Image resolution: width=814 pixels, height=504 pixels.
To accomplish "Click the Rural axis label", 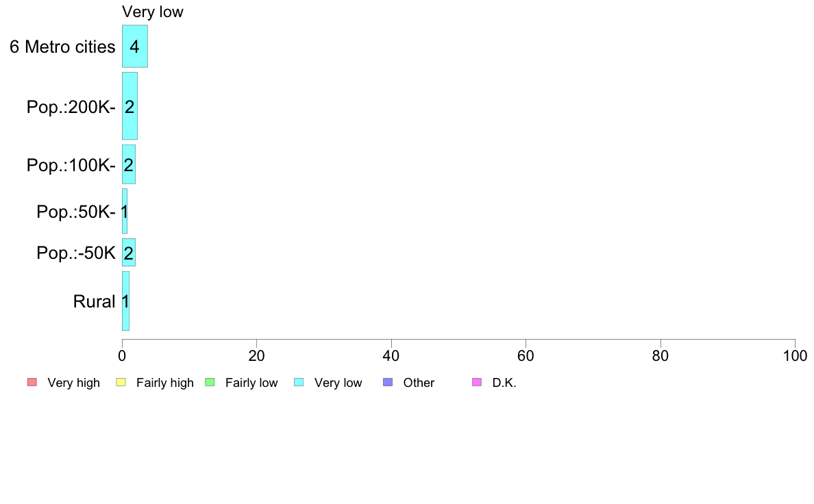I will point(94,301).
